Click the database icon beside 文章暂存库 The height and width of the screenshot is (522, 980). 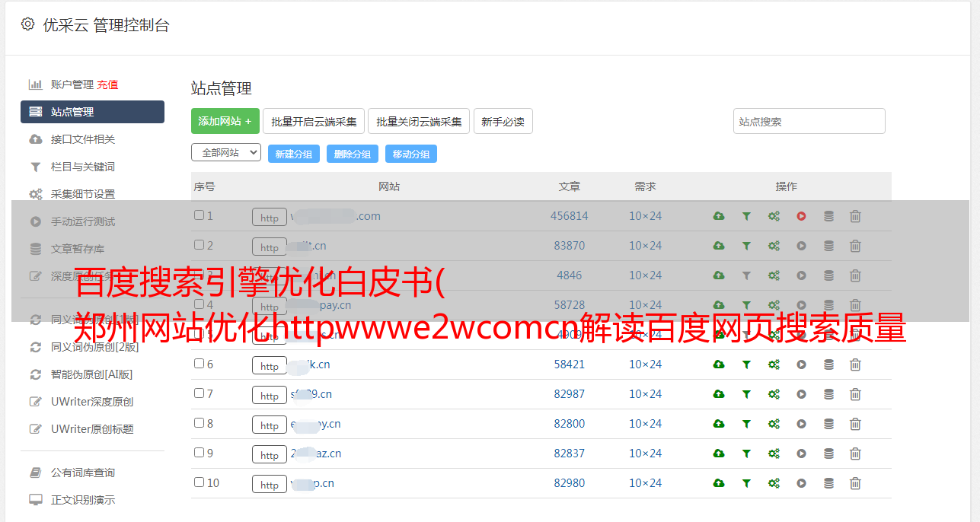(x=35, y=249)
